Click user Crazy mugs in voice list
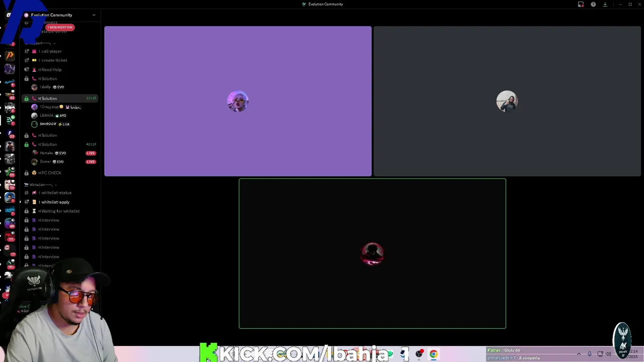 tap(55, 107)
